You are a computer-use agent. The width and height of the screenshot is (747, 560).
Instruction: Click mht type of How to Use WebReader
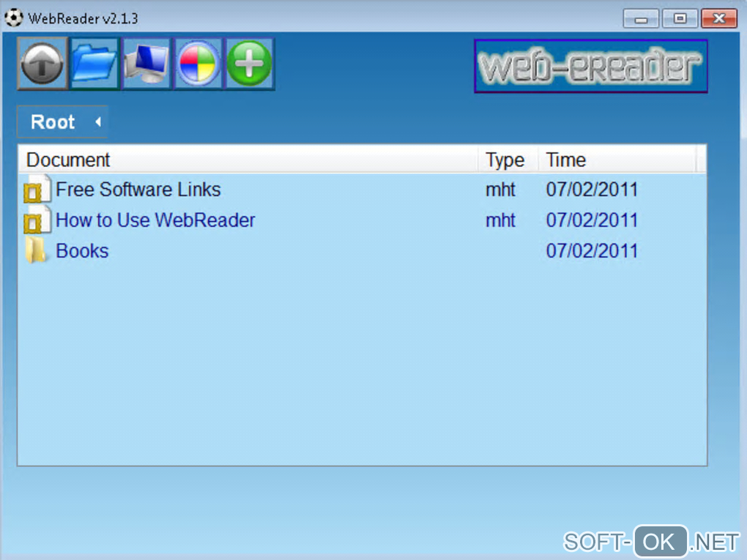[x=500, y=220]
